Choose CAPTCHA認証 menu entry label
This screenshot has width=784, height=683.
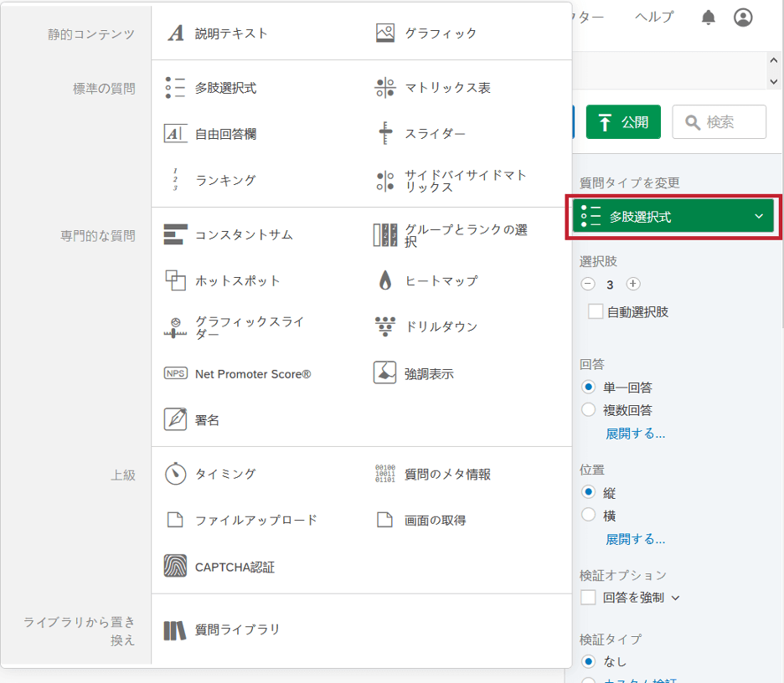[235, 567]
